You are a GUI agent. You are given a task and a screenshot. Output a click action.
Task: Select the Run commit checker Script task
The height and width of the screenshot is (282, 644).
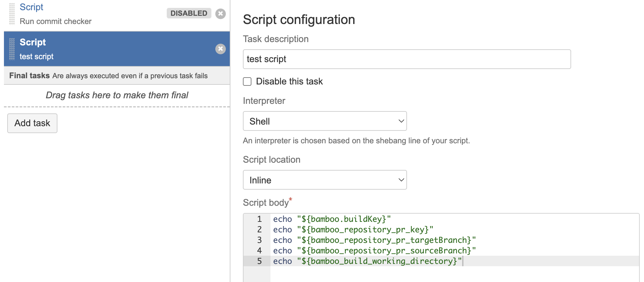(117, 15)
